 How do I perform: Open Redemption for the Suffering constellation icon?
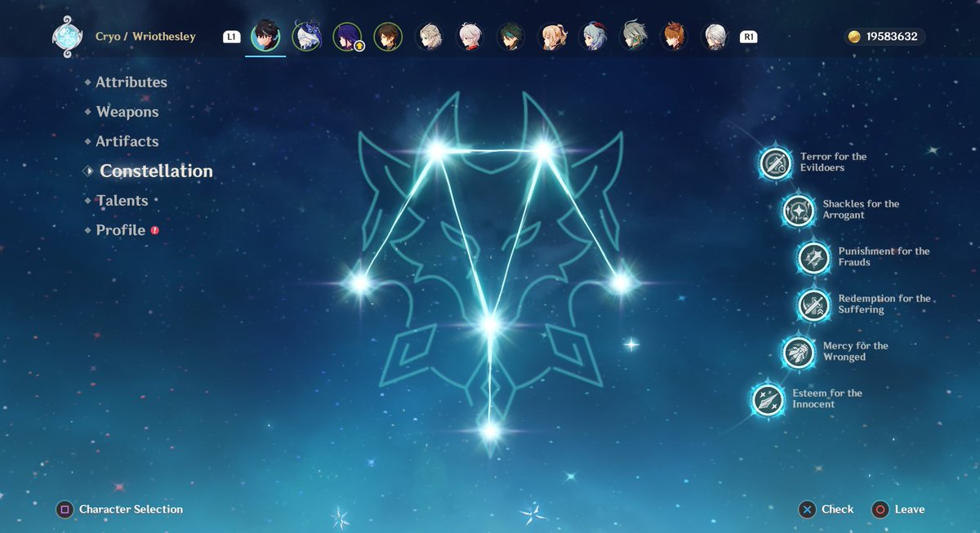pos(813,304)
